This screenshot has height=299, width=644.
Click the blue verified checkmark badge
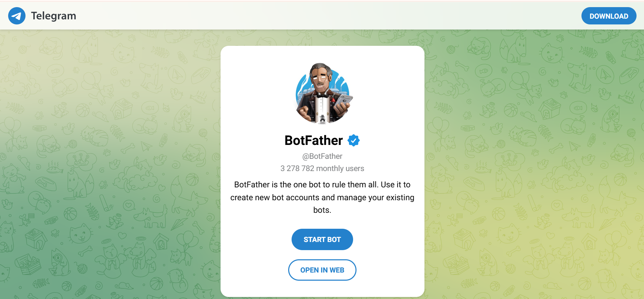pyautogui.click(x=353, y=140)
